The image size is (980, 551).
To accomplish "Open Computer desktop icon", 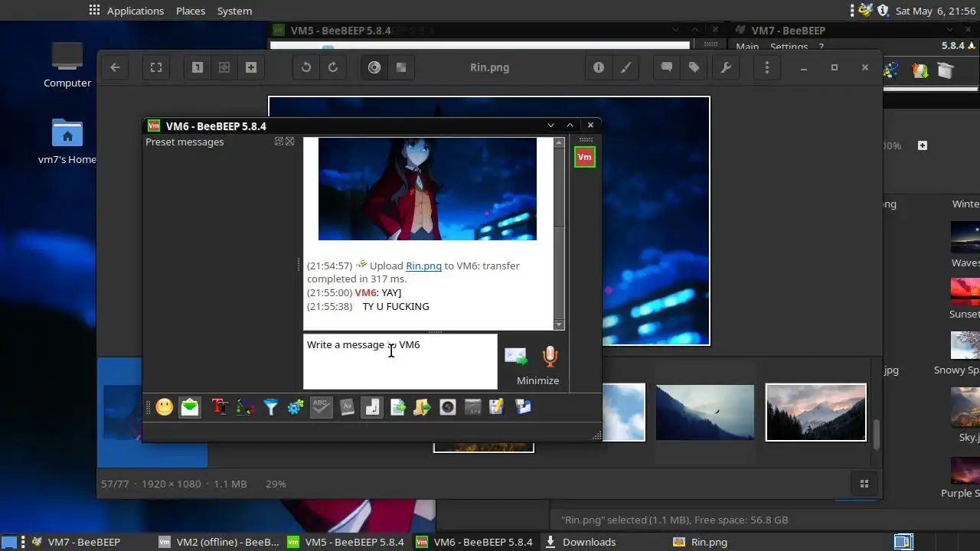I will [67, 64].
